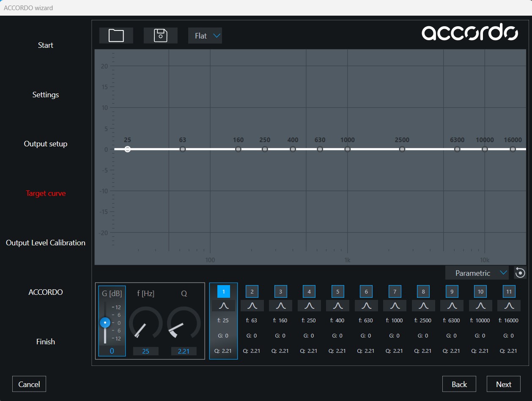Click the 'f: 63' band frequency text
Screen dimensions: 532x401
pyautogui.click(x=252, y=320)
